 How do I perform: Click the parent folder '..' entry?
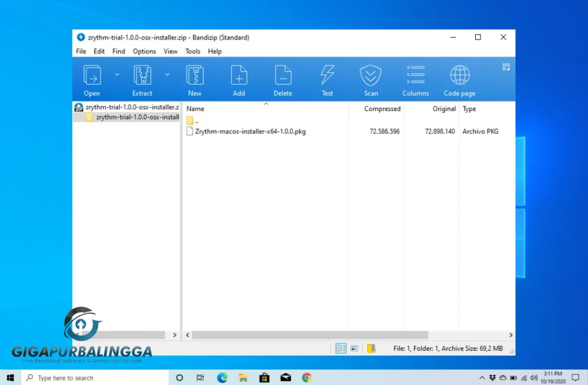click(193, 121)
